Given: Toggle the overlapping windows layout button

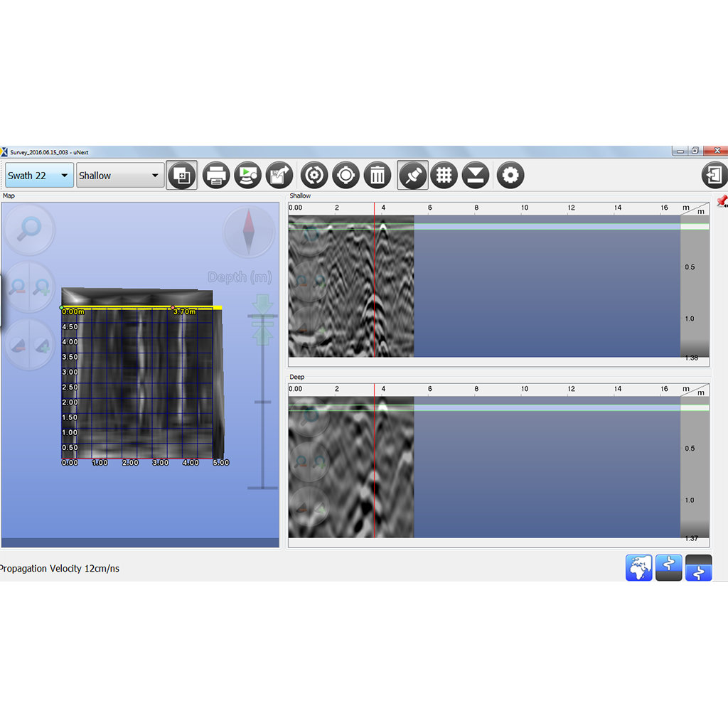Looking at the screenshot, I should click(182, 175).
